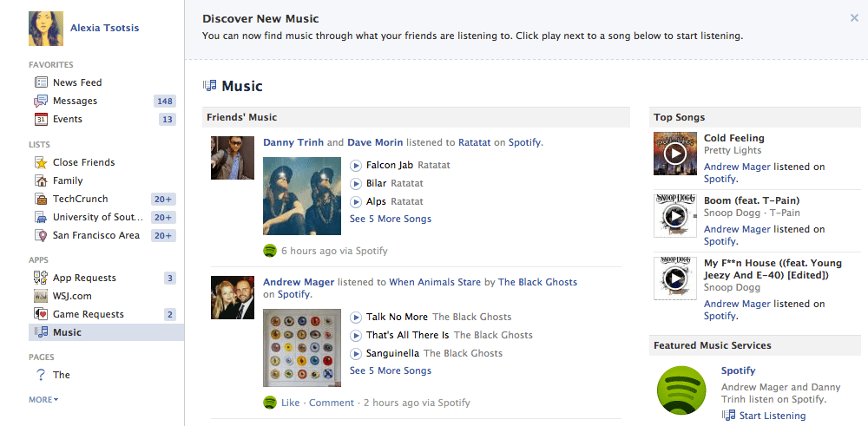This screenshot has width=868, height=426.
Task: Open Alexia Tsotsis profile picture
Action: (x=44, y=29)
